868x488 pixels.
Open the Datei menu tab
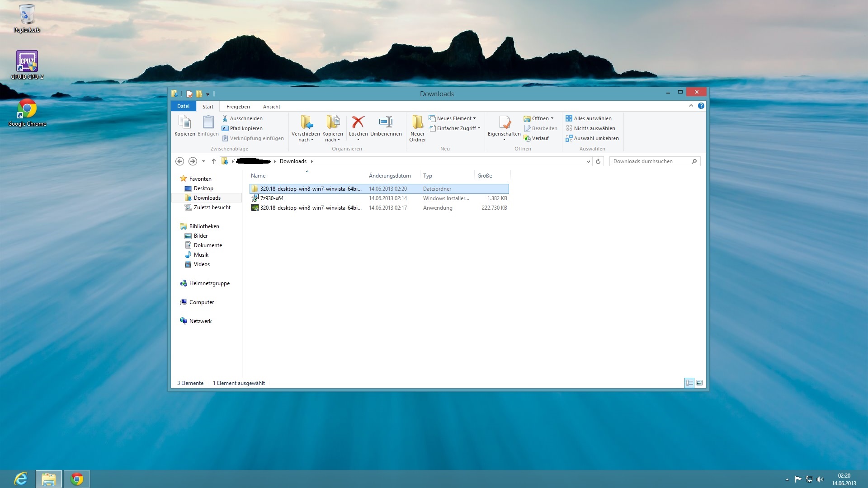coord(183,106)
